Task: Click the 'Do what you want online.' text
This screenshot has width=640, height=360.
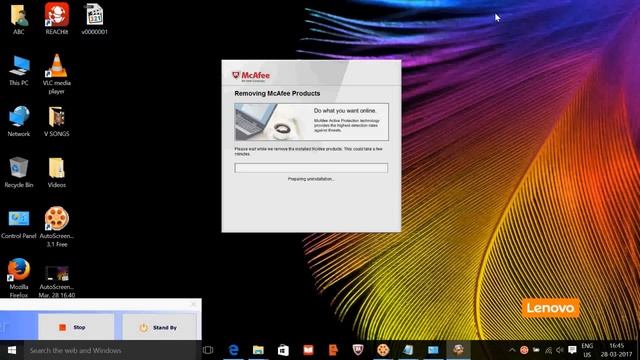Action: point(345,111)
